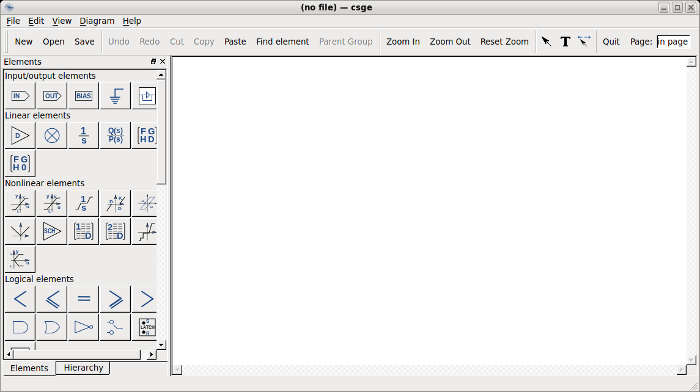Click the Elements list scroll-up arrow

(x=161, y=75)
